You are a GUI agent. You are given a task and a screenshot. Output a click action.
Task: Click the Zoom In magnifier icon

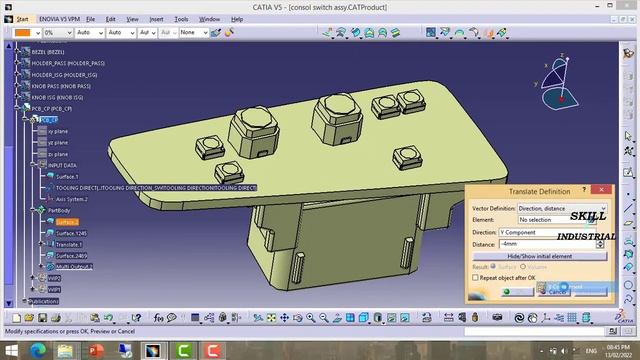pos(311,318)
